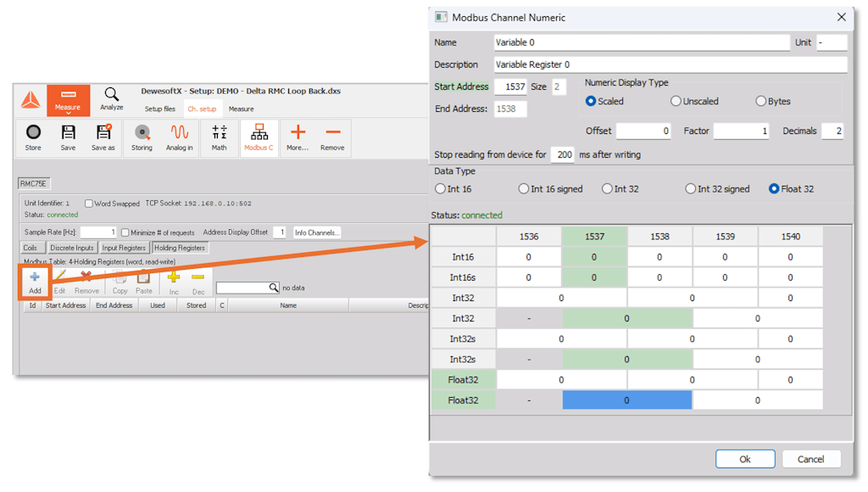Select Int 16 signed data type
Viewport: 868px width, 492px height.
click(524, 189)
